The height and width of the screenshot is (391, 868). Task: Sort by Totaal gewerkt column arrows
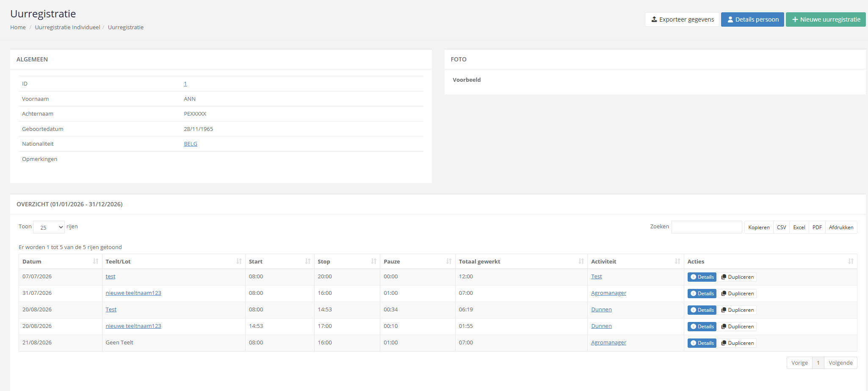click(x=581, y=261)
